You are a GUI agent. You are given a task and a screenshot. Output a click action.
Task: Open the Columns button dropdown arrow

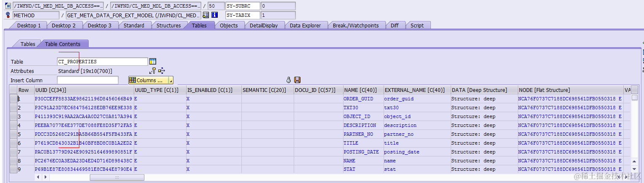(170, 80)
